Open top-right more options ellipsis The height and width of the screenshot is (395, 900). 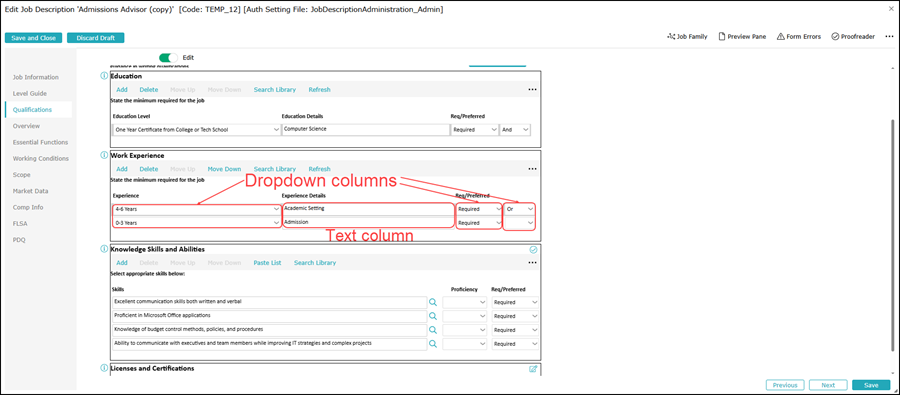click(889, 37)
